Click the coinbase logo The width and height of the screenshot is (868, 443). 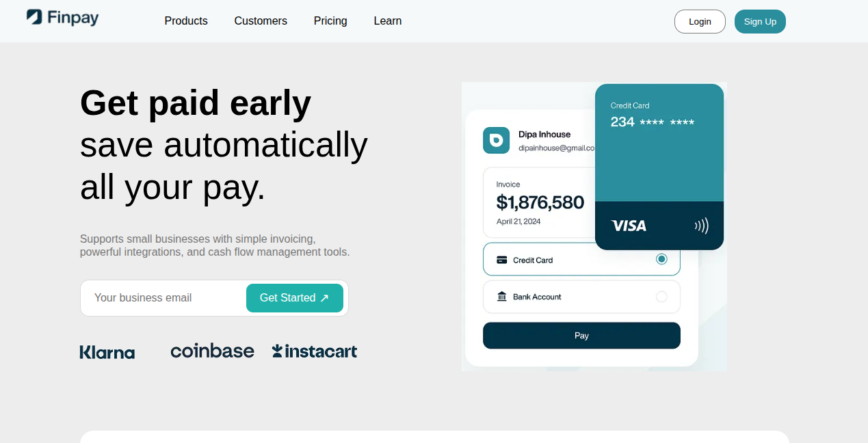tap(212, 351)
